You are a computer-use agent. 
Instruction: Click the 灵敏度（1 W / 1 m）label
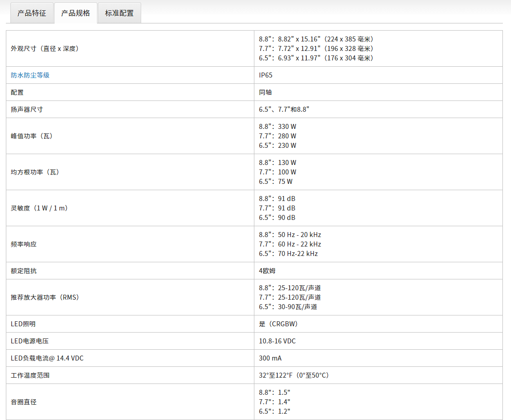[40, 208]
